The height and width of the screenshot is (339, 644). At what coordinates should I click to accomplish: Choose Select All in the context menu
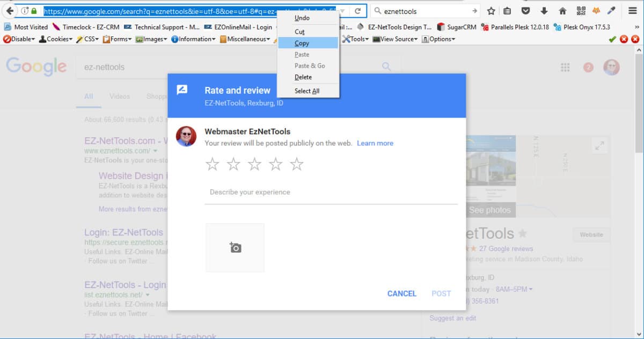(307, 91)
